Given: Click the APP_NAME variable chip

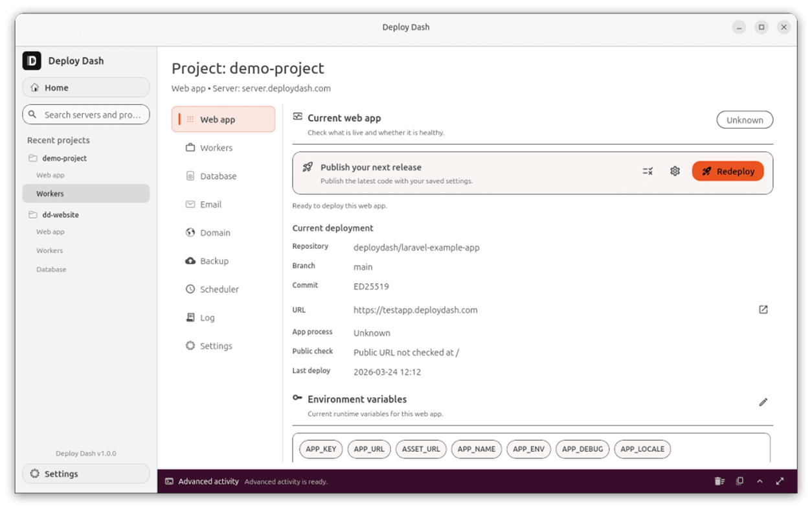Looking at the screenshot, I should point(477,449).
